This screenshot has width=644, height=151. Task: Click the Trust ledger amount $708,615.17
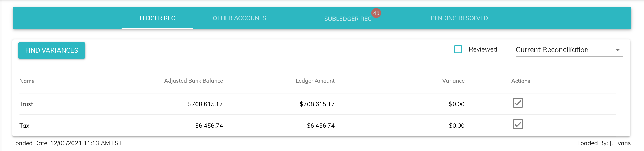[x=317, y=104]
